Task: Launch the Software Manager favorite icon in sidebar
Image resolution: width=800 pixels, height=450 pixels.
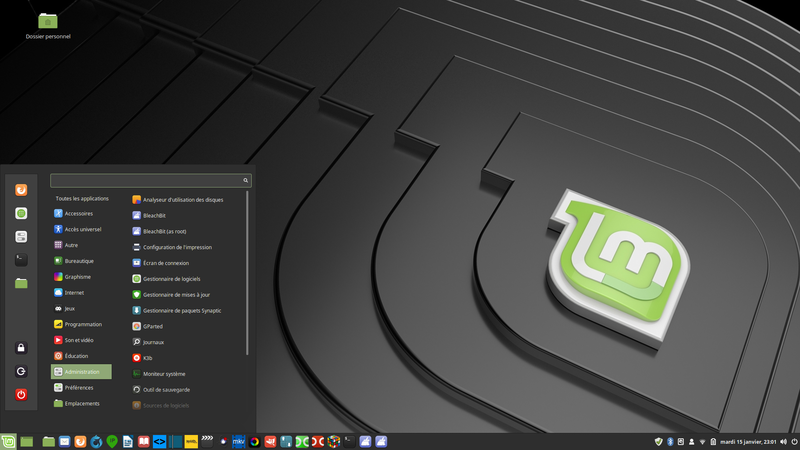Action: coord(21,213)
